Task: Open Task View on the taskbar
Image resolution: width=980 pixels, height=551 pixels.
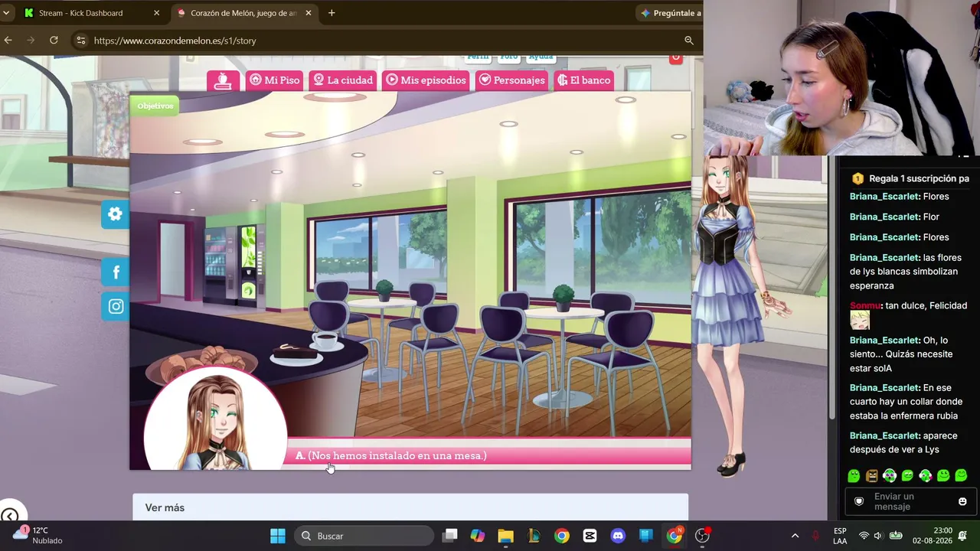Action: point(450,536)
